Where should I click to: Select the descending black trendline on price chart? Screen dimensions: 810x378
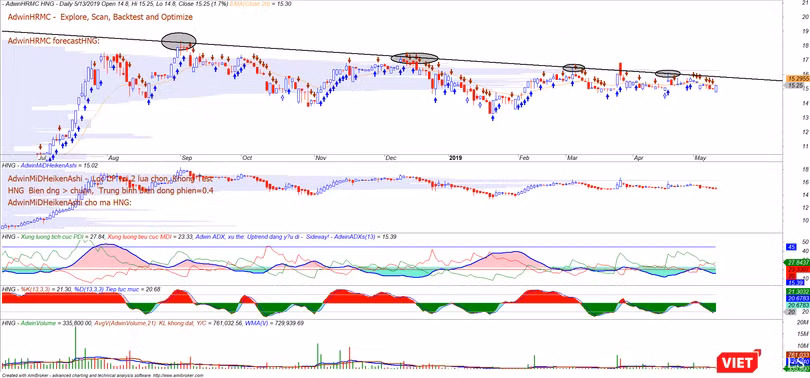click(x=393, y=56)
